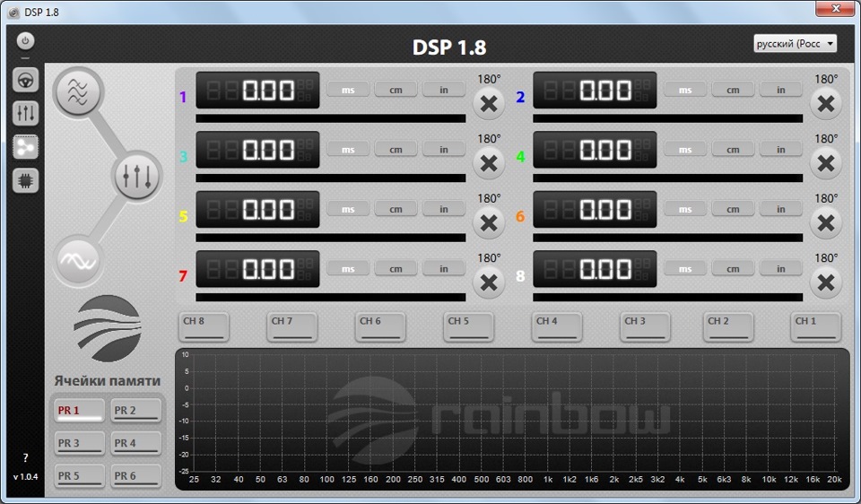
Task: Set channel 3 delay unit to cm
Action: (x=396, y=150)
